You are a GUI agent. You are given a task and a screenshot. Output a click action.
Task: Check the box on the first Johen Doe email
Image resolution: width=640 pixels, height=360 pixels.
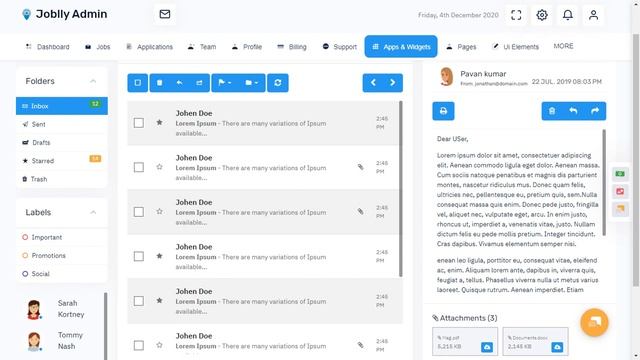click(x=139, y=123)
